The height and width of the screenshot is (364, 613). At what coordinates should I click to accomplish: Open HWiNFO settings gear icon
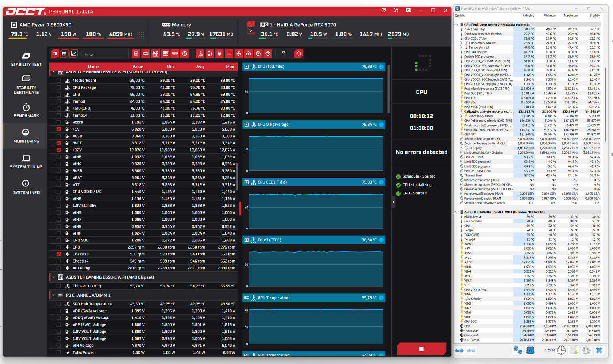[x=586, y=350]
